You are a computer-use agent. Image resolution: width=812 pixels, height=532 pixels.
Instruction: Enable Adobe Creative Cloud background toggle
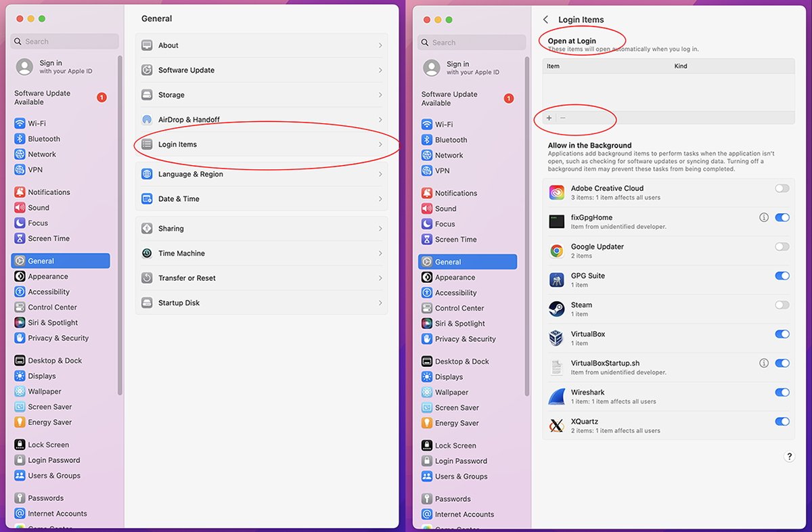pos(782,189)
